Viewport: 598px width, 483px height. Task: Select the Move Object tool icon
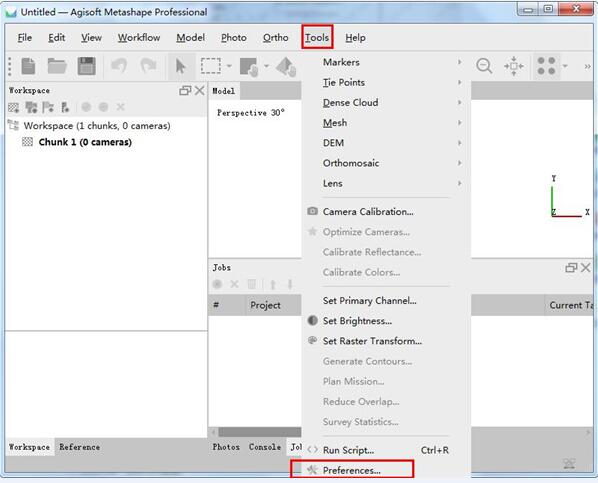click(286, 67)
